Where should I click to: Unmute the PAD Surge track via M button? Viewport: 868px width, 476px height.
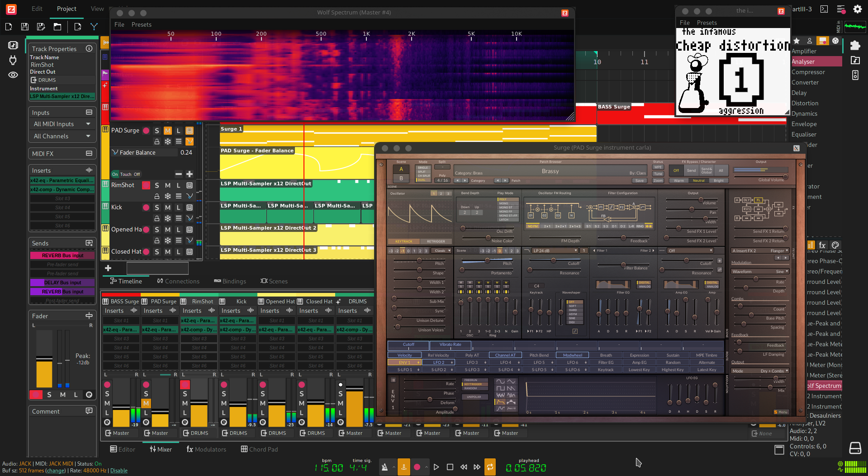pos(168,131)
